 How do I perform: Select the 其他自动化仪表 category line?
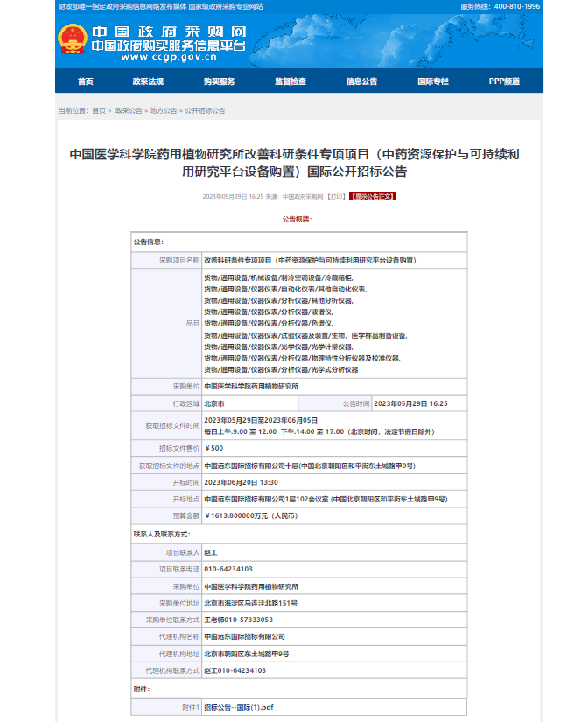(285, 289)
